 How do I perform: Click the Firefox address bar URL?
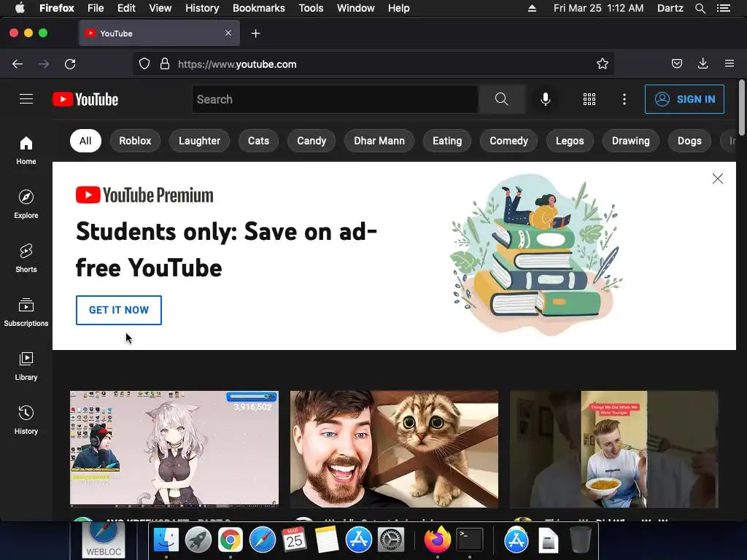237,64
